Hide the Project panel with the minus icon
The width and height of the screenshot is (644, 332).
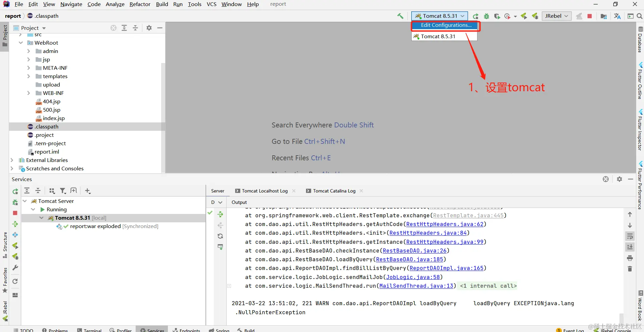(160, 28)
